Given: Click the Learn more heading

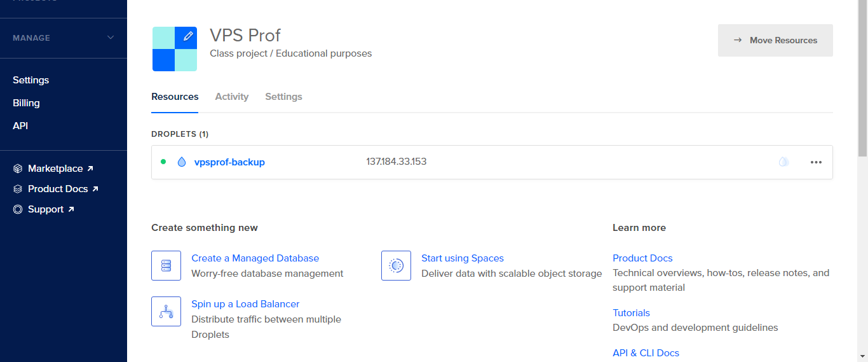Looking at the screenshot, I should pos(639,228).
